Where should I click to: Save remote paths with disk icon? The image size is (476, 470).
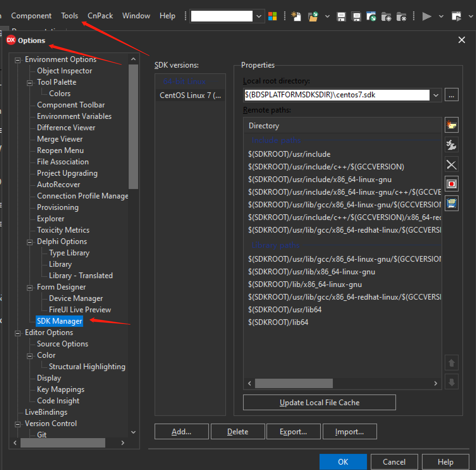pyautogui.click(x=451, y=204)
